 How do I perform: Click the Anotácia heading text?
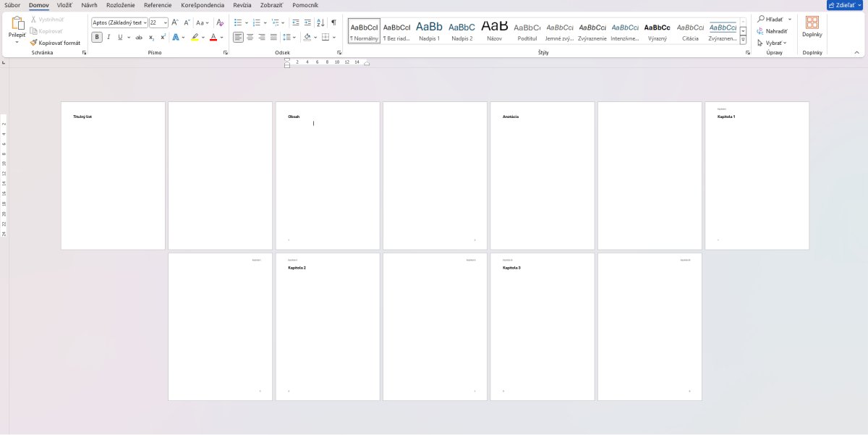click(511, 117)
